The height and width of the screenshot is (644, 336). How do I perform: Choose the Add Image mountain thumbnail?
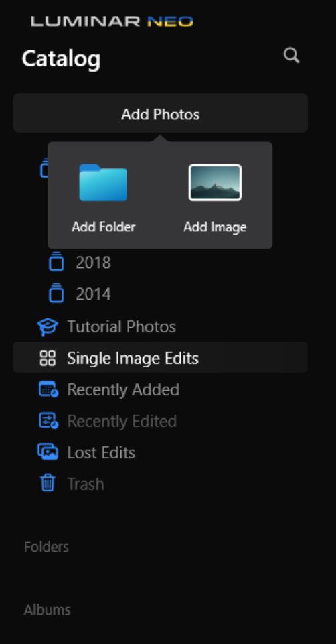tap(215, 182)
